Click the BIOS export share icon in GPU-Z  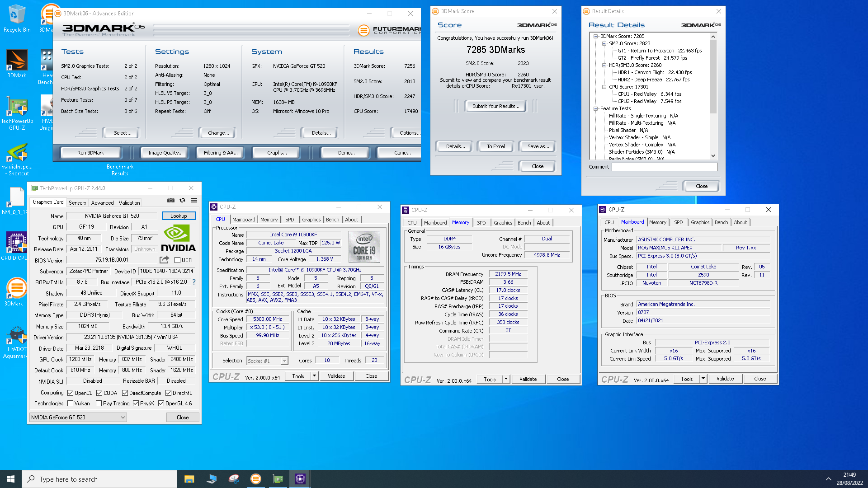pyautogui.click(x=164, y=260)
